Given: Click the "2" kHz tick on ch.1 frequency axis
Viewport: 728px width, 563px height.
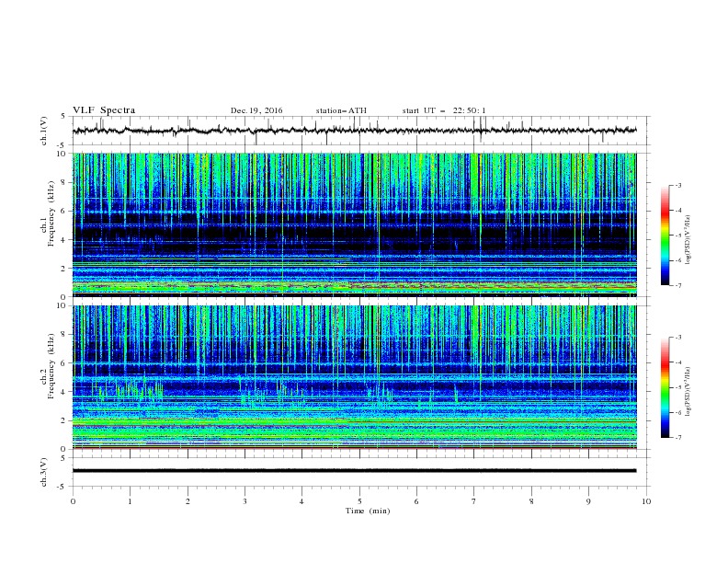Looking at the screenshot, I should (x=65, y=269).
